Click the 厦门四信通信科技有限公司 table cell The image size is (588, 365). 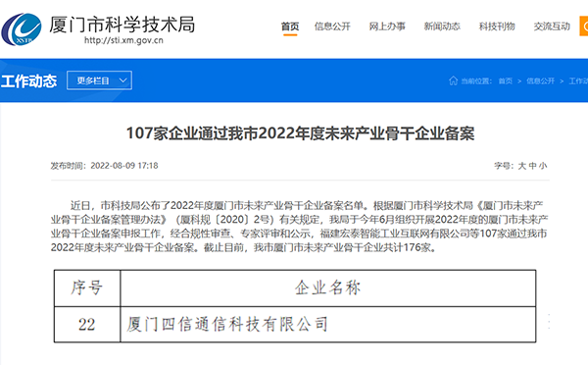click(327, 325)
